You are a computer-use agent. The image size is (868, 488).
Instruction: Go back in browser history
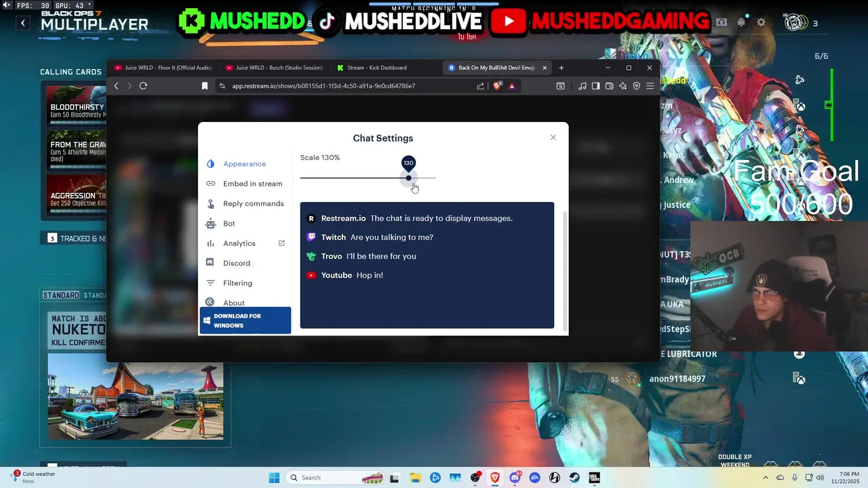pyautogui.click(x=117, y=86)
